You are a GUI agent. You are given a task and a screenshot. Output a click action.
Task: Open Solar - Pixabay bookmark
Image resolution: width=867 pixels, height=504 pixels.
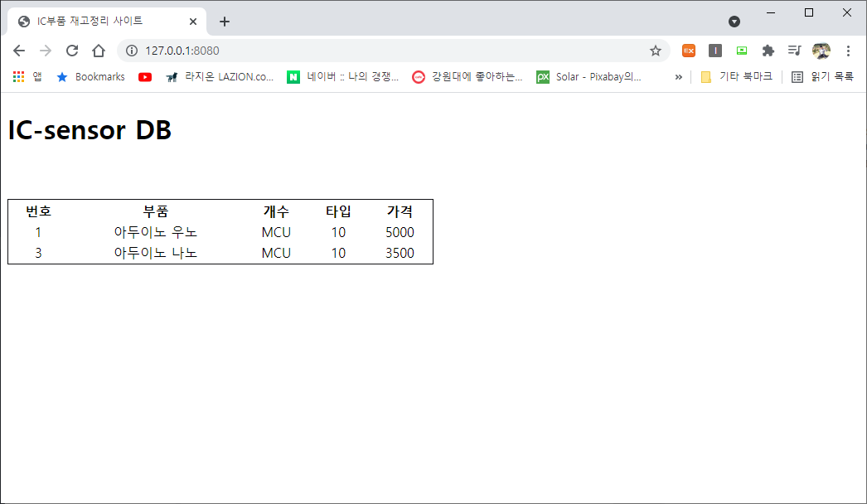588,76
